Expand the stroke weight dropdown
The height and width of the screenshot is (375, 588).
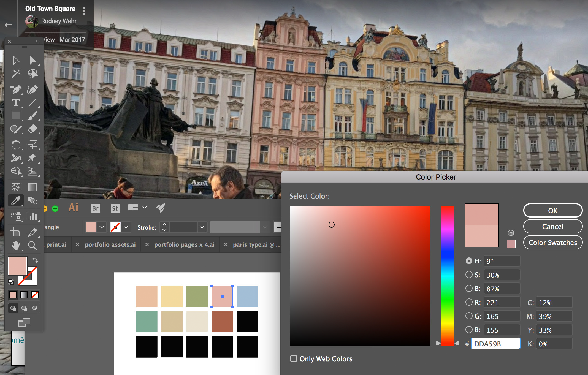point(202,227)
